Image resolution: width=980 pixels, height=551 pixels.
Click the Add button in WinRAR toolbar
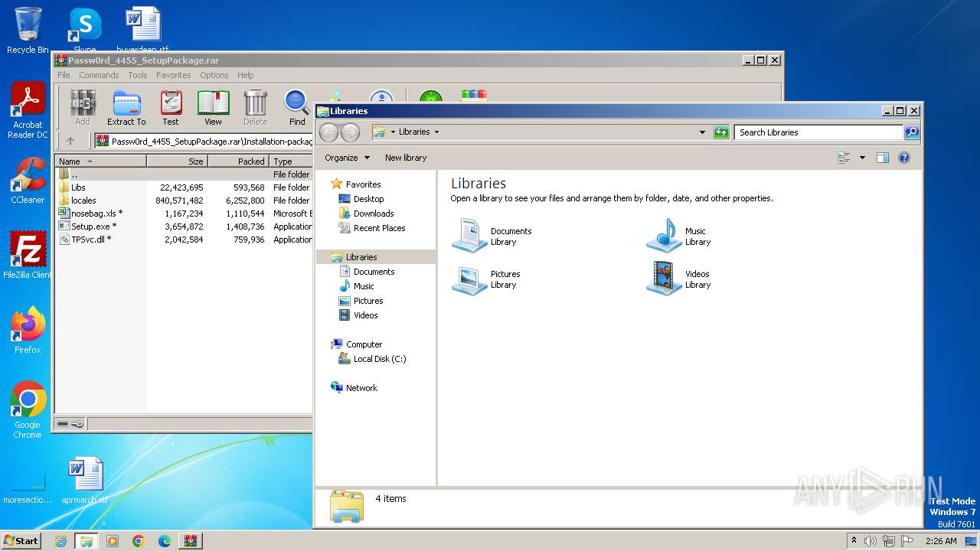pyautogui.click(x=83, y=107)
